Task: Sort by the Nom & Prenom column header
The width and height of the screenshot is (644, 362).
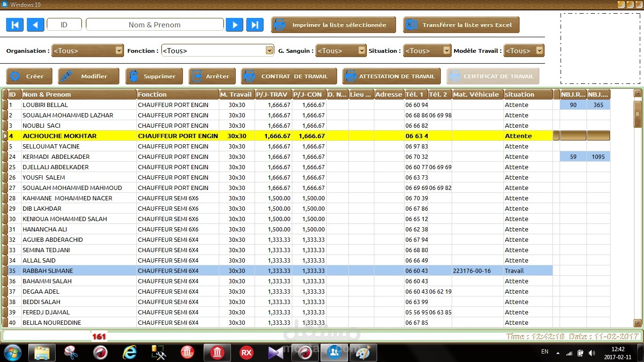Action: [x=79, y=94]
